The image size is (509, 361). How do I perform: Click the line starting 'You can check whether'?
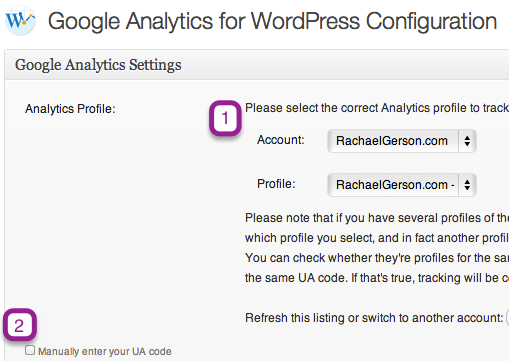377,258
